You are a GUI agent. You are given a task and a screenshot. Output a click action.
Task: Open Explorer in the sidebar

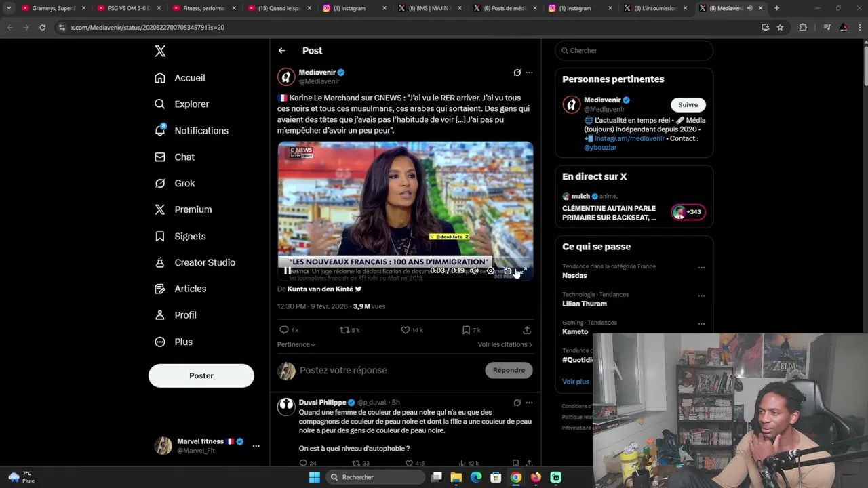tap(182, 104)
